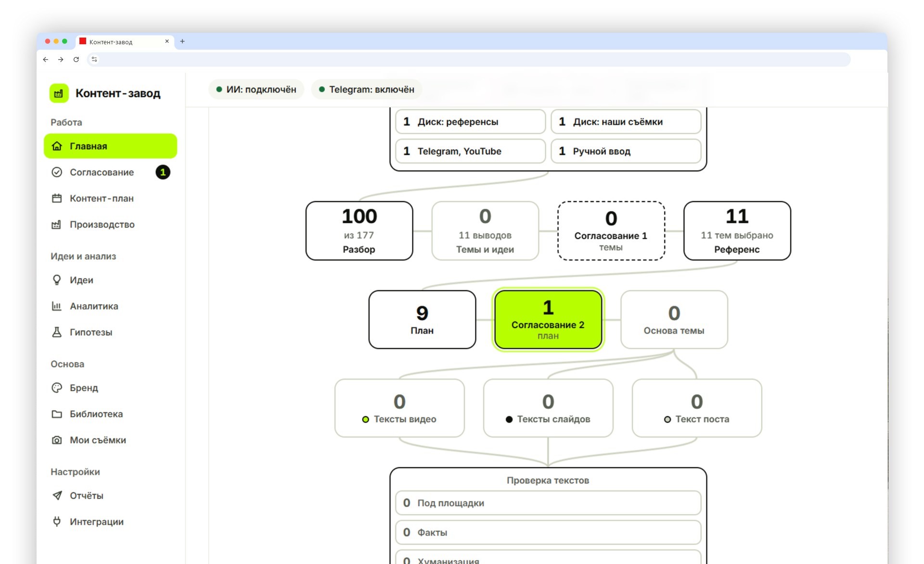Open the Согласование 1 темы card
The image size is (924, 564).
pyautogui.click(x=611, y=231)
